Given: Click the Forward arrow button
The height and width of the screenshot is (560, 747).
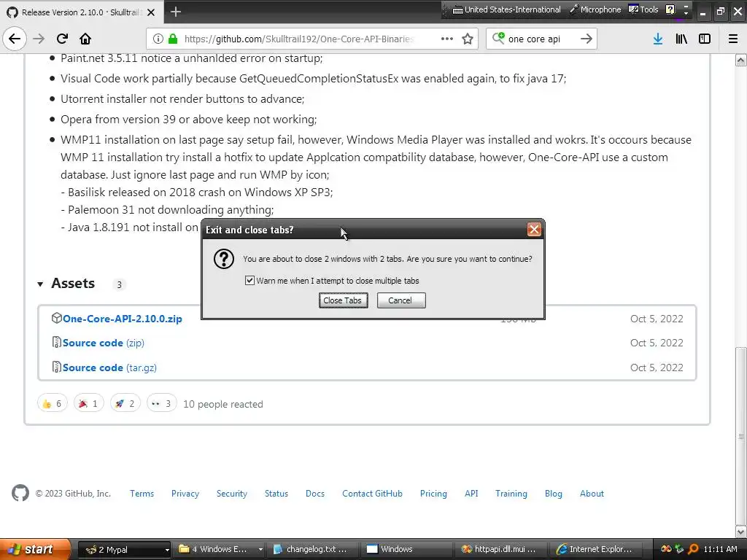Looking at the screenshot, I should (39, 39).
